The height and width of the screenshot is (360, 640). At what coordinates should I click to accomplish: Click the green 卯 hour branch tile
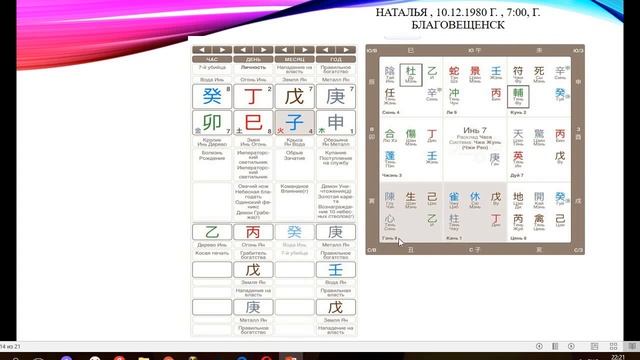click(x=212, y=122)
